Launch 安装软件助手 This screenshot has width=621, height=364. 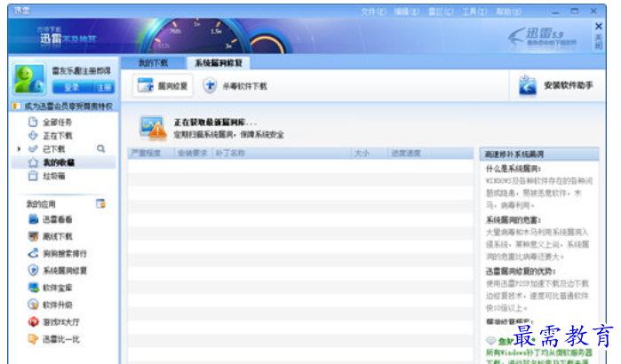point(555,85)
